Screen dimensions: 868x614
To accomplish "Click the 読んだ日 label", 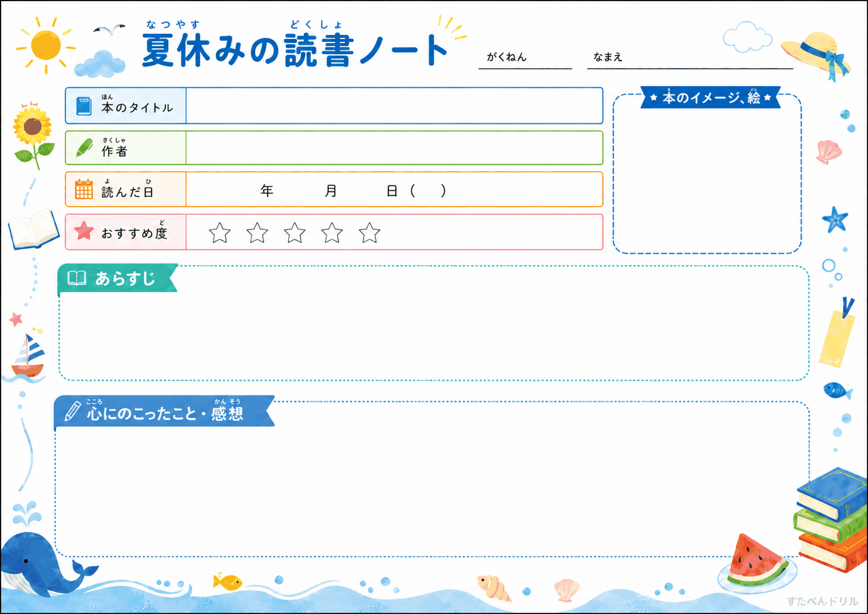I will click(x=127, y=191).
